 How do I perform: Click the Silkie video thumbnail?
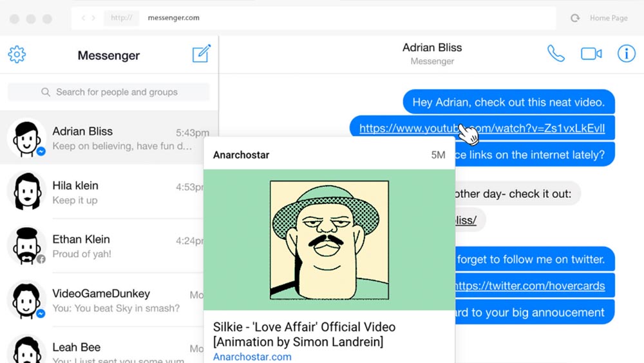click(x=329, y=240)
